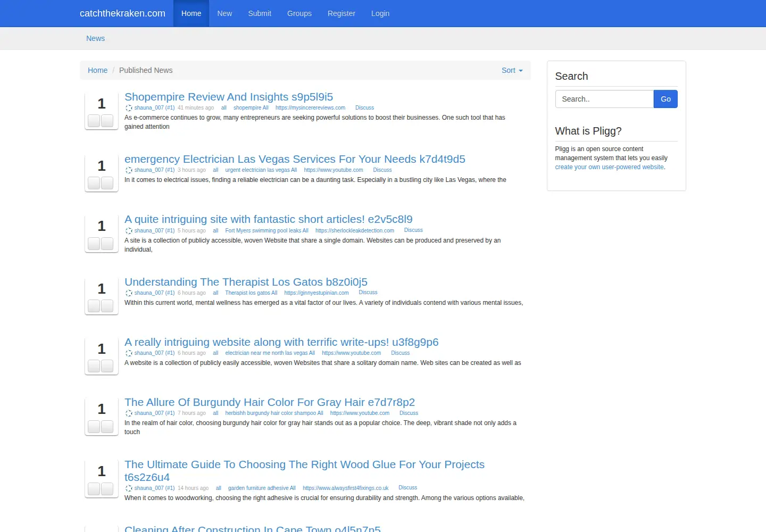Open 'A really intriguing website' story title
The image size is (766, 532).
tap(281, 342)
